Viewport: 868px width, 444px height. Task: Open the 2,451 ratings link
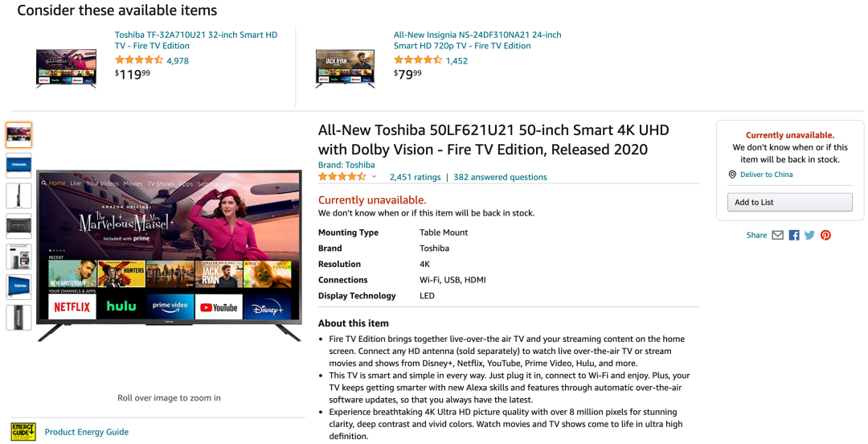pyautogui.click(x=415, y=177)
